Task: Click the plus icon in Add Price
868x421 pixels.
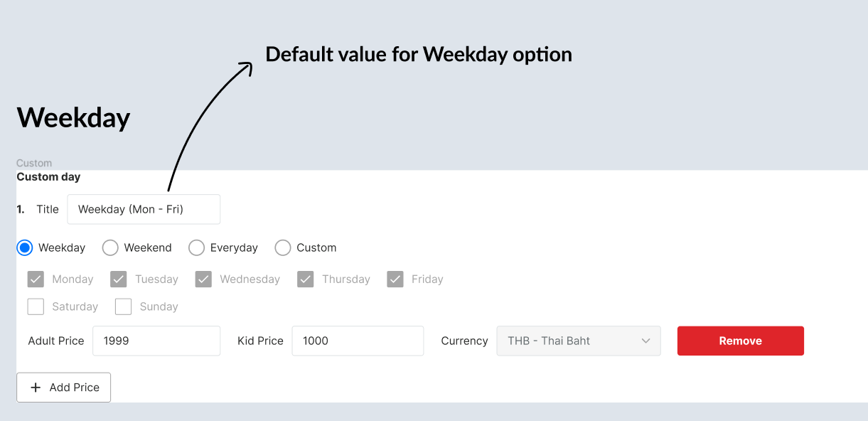Action: 36,388
